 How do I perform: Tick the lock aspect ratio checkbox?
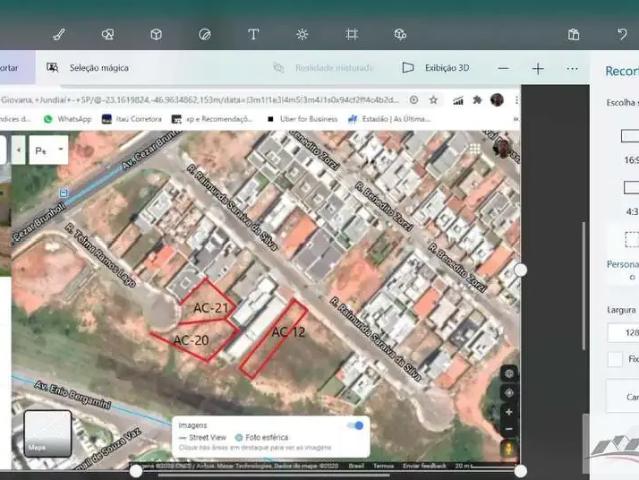(615, 359)
